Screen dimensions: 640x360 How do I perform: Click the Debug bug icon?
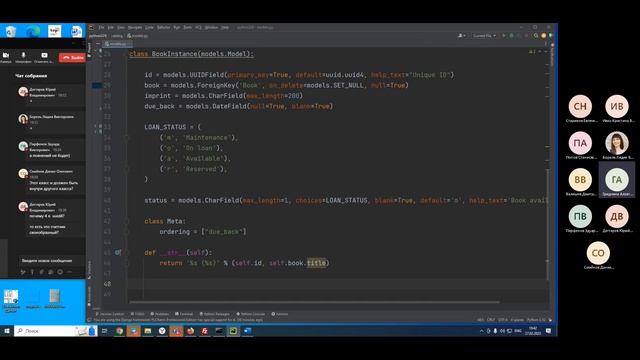tap(511, 36)
